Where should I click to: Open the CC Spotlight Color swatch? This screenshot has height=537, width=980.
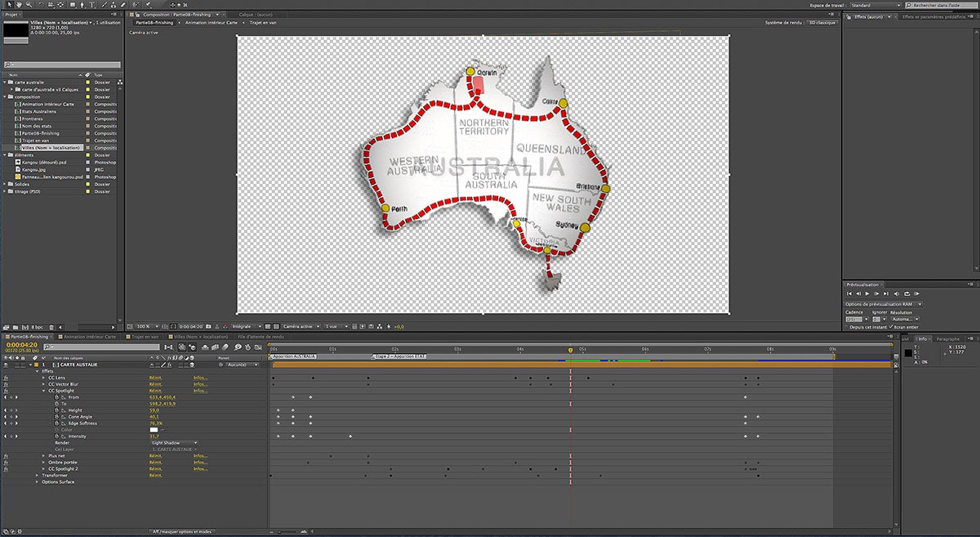[x=154, y=430]
